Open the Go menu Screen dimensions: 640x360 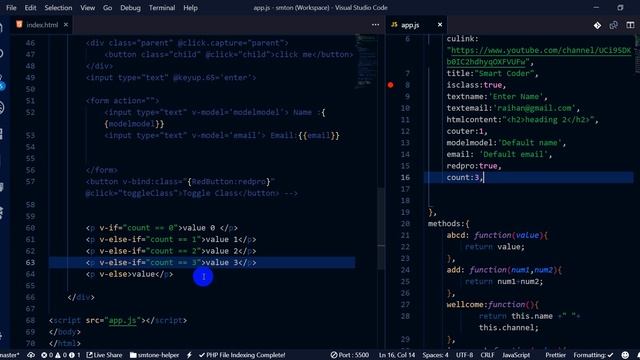tap(107, 8)
